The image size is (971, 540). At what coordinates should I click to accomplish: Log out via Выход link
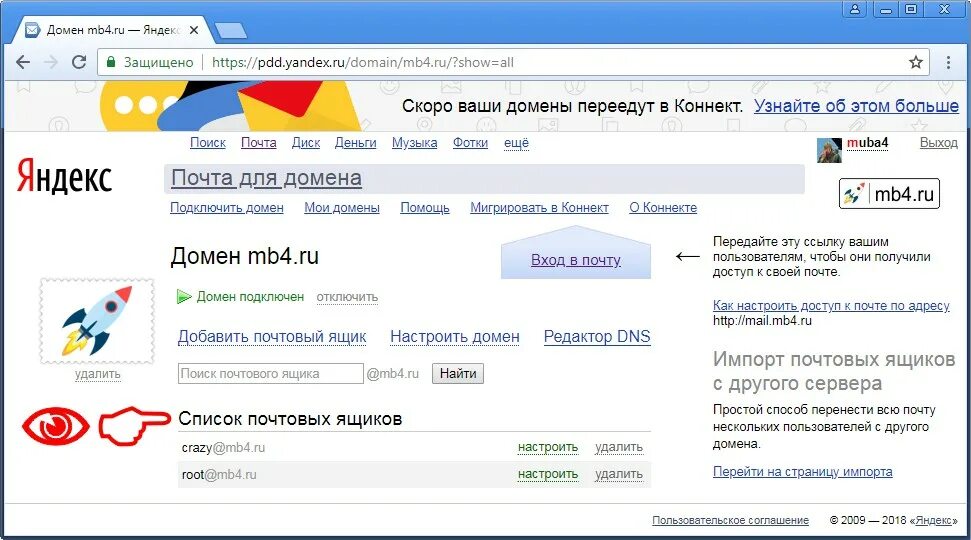pos(938,143)
